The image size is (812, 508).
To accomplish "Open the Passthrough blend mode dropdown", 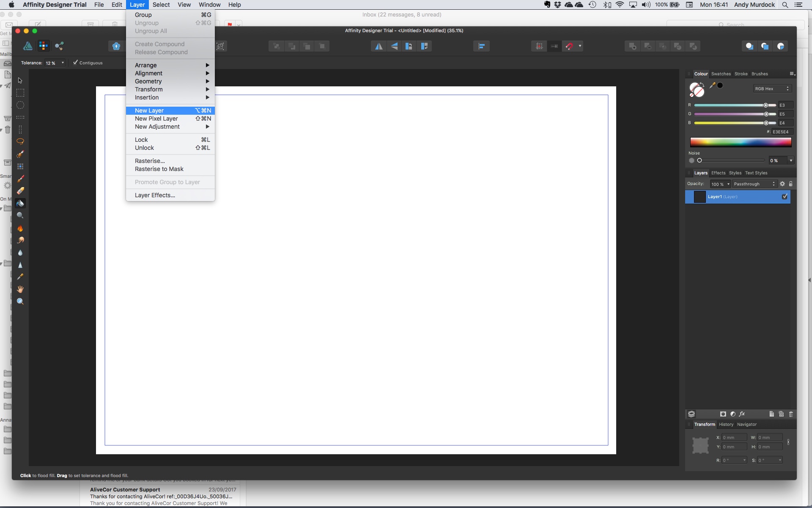I will click(755, 184).
